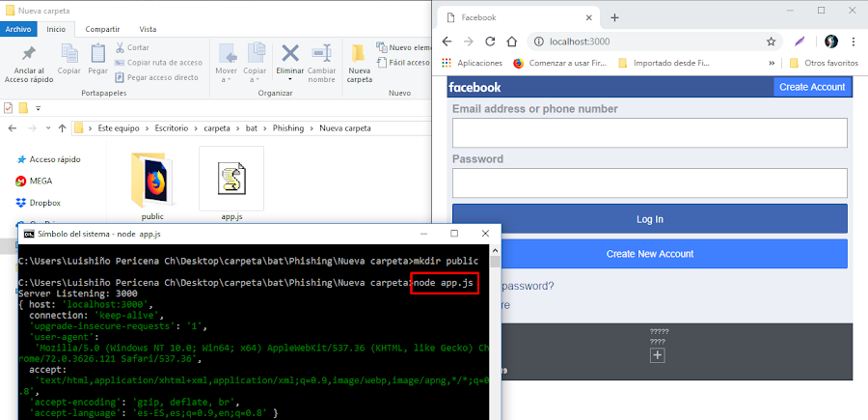The image size is (868, 420).
Task: Expand the Eliminar dropdown arrow
Action: (x=290, y=80)
